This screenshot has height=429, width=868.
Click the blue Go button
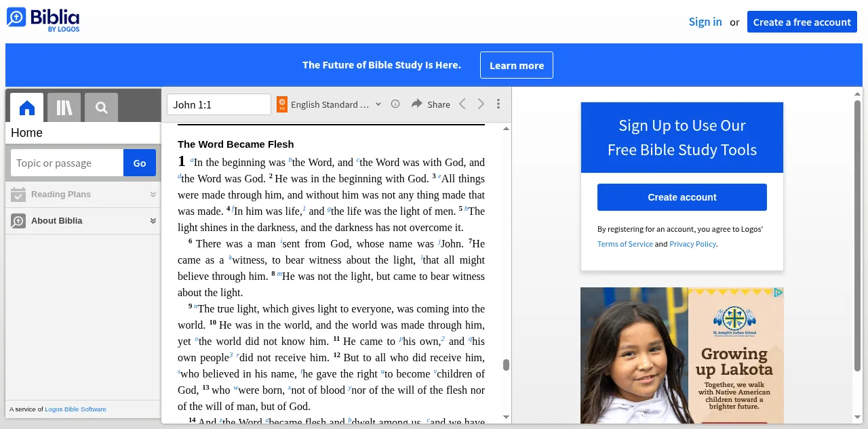[140, 163]
